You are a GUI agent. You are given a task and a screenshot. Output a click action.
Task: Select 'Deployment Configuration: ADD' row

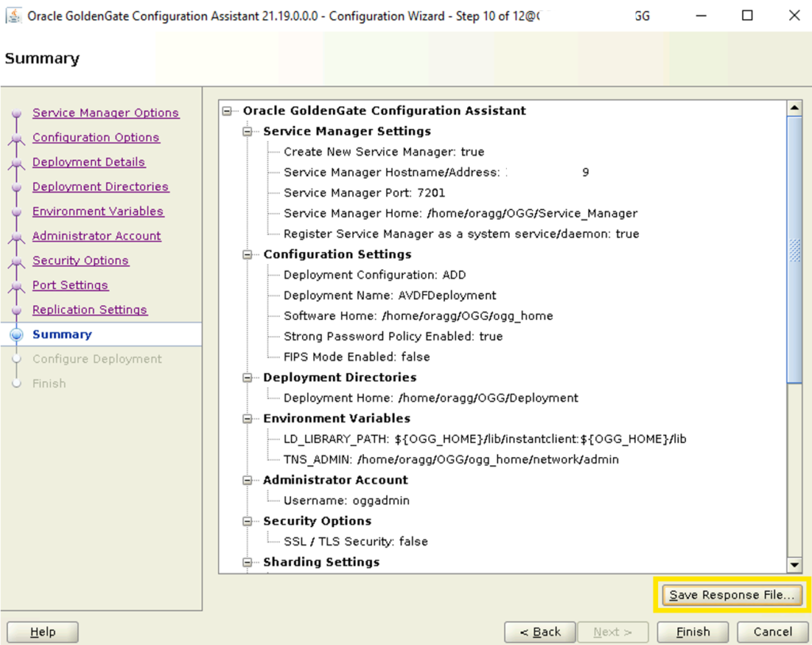pos(374,275)
